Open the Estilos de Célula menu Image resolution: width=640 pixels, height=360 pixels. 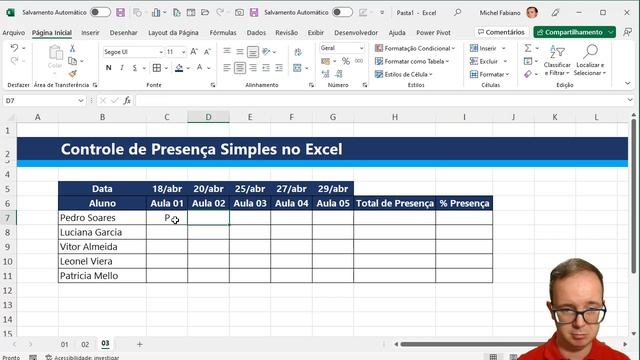tap(404, 74)
